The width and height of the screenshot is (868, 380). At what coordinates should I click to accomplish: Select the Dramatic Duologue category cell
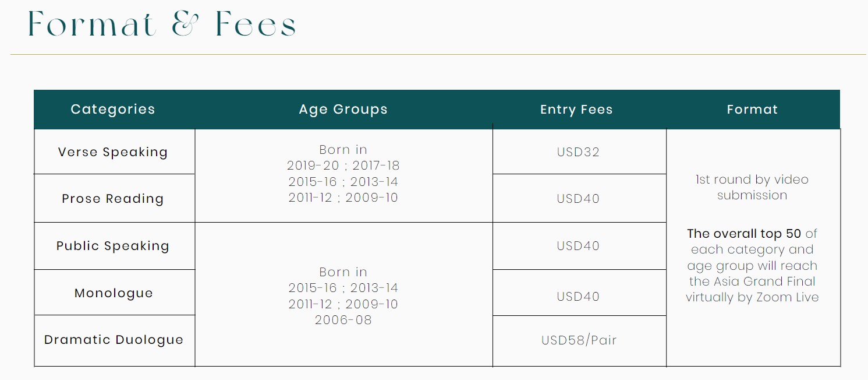click(114, 340)
